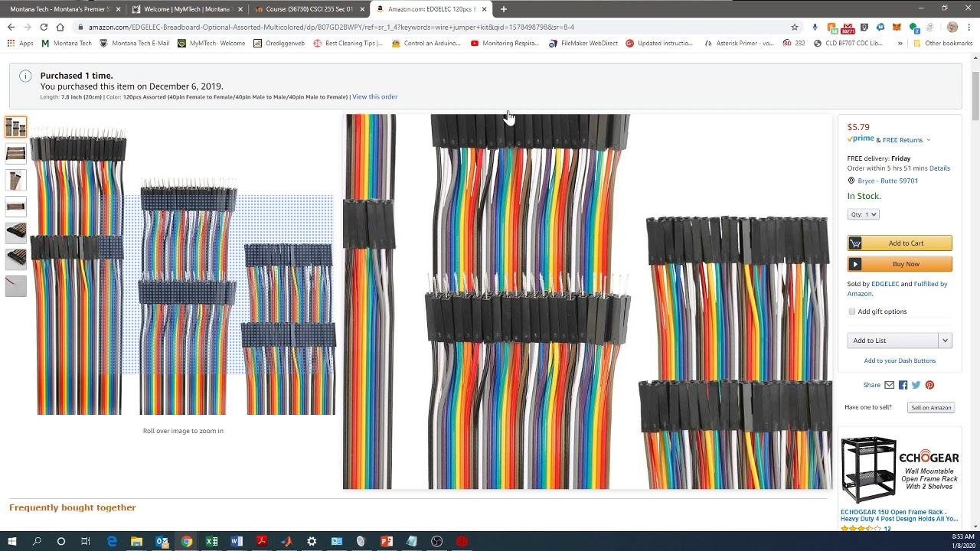Click the browser address bar URL
Viewport: 980px width, 551px height.
coord(331,27)
